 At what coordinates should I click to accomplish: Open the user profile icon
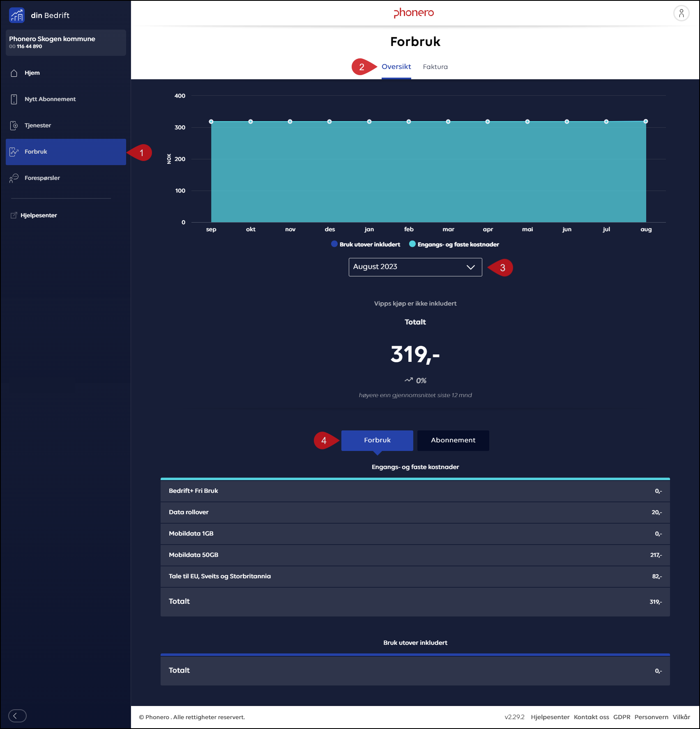(681, 14)
